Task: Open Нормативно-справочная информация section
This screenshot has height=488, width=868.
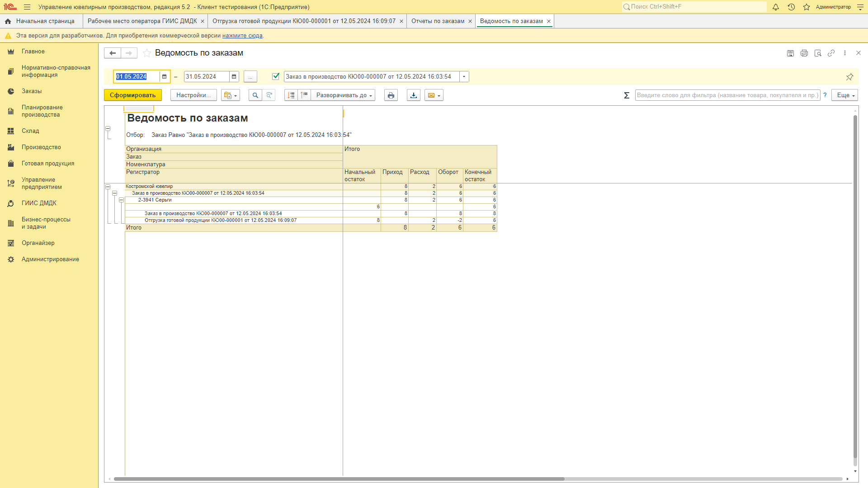Action: pyautogui.click(x=49, y=71)
